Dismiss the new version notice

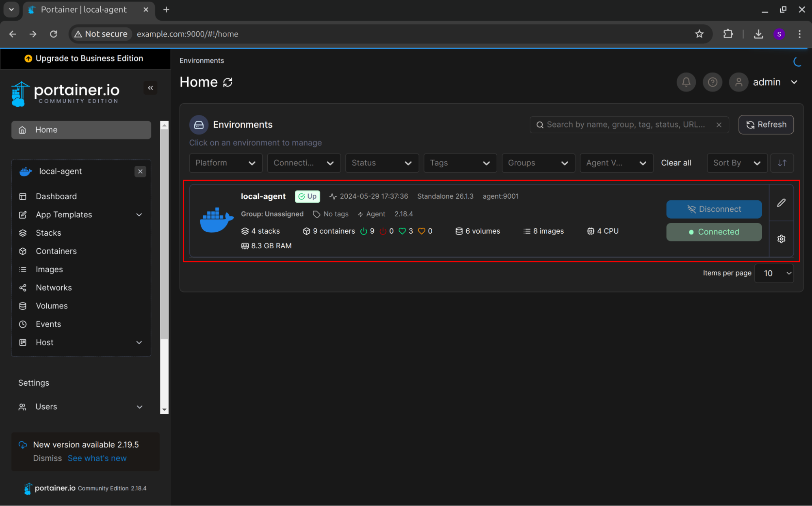(x=48, y=458)
